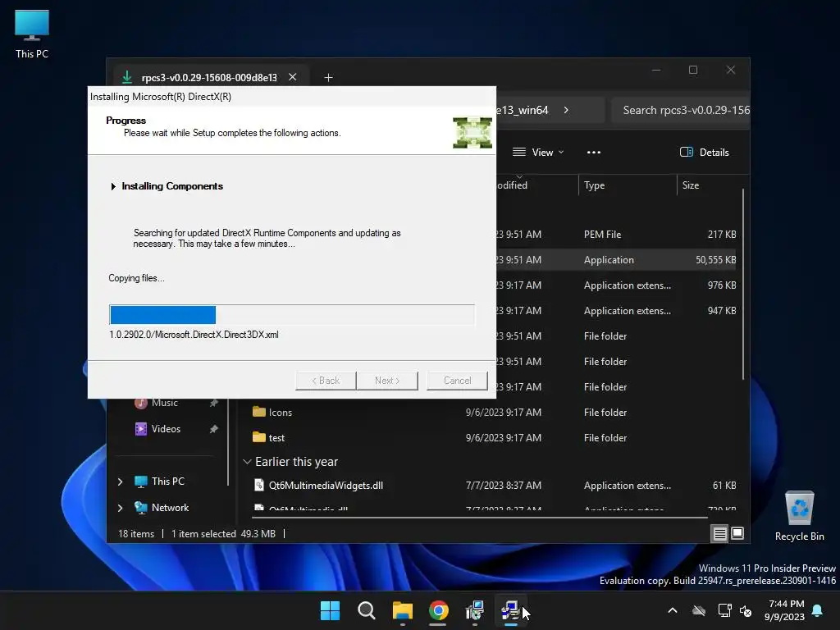Sort by the Size column header
This screenshot has height=630, width=840.
point(709,185)
